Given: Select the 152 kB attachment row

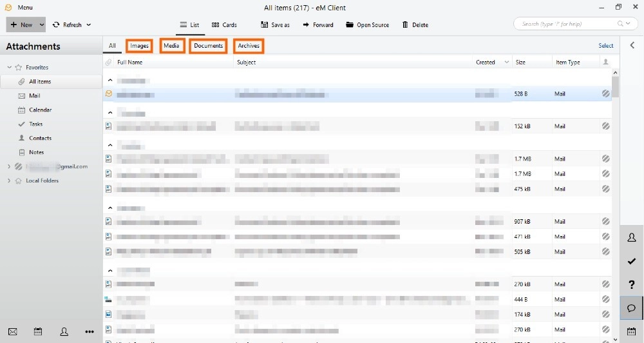Looking at the screenshot, I should coord(357,126).
